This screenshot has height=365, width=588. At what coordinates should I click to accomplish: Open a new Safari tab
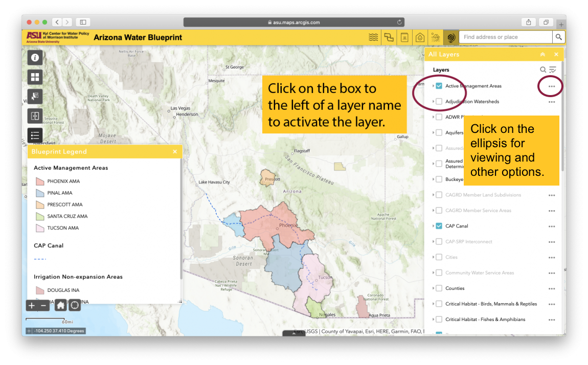[x=561, y=25]
